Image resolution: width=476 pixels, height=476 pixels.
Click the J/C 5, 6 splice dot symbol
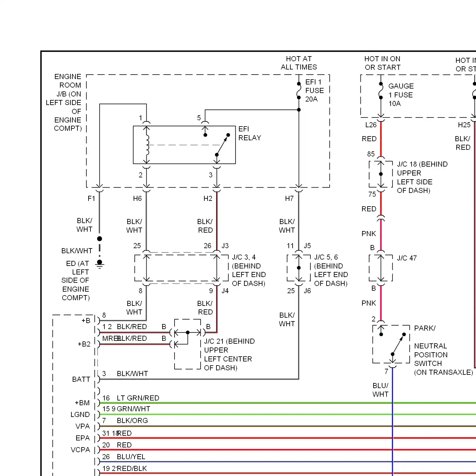pyautogui.click(x=299, y=268)
